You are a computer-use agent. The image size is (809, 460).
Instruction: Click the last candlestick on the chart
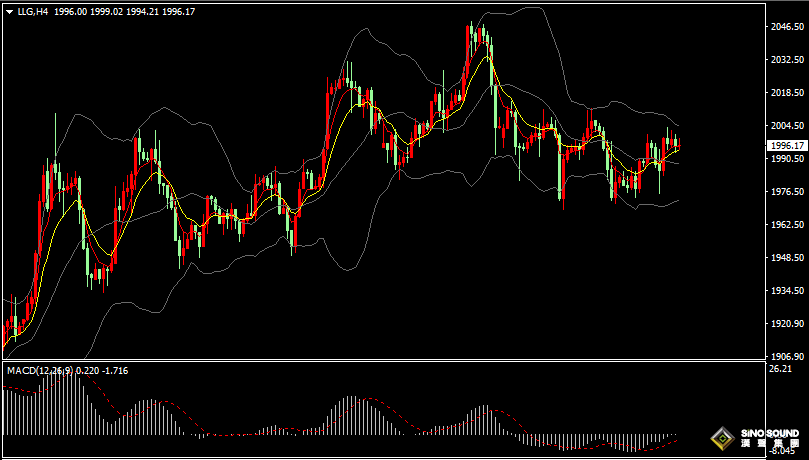pyautogui.click(x=677, y=145)
